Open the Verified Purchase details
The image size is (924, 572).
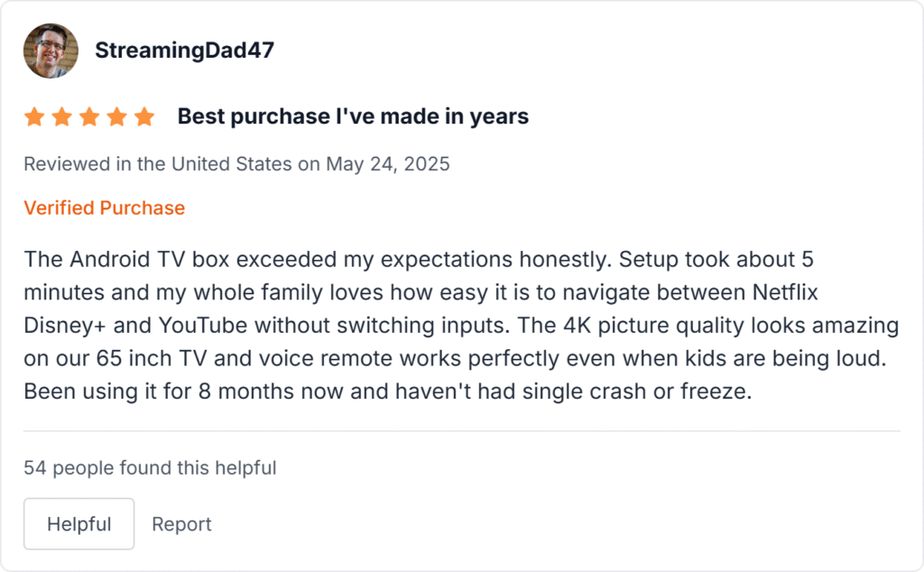(x=104, y=208)
